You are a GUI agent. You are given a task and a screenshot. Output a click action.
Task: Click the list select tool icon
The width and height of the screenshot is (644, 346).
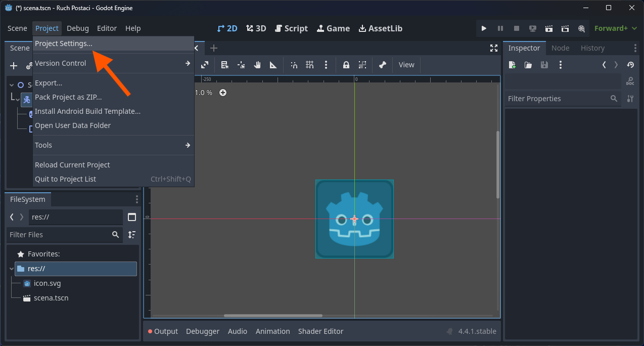(225, 65)
